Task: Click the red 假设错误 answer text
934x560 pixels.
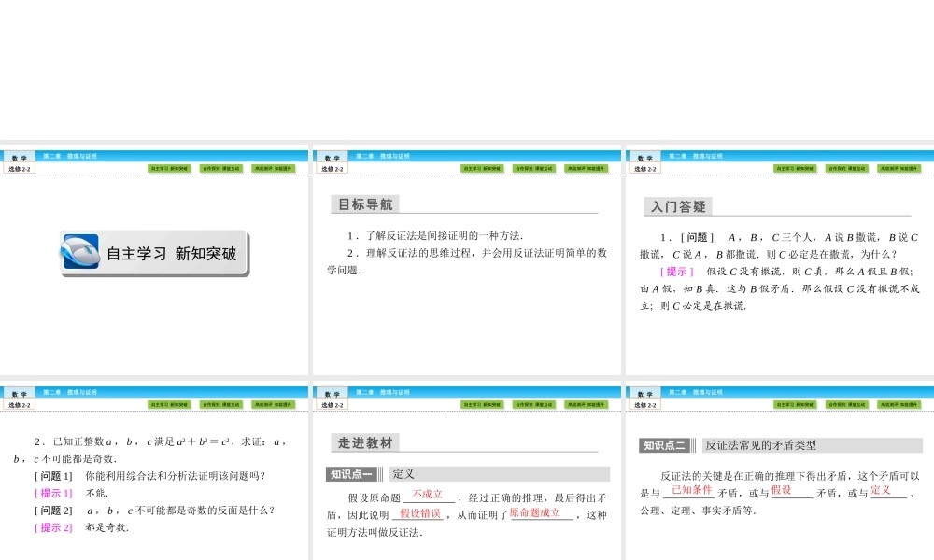Action: 421,513
